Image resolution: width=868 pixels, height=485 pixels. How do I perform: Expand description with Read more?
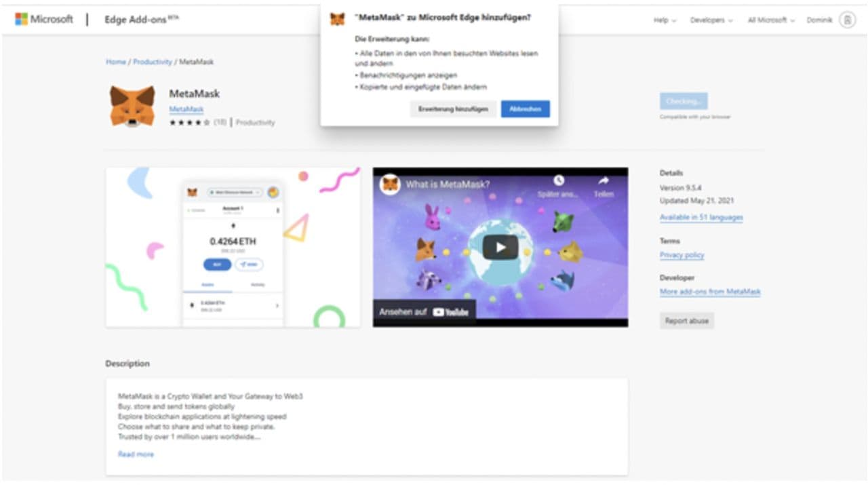(136, 454)
